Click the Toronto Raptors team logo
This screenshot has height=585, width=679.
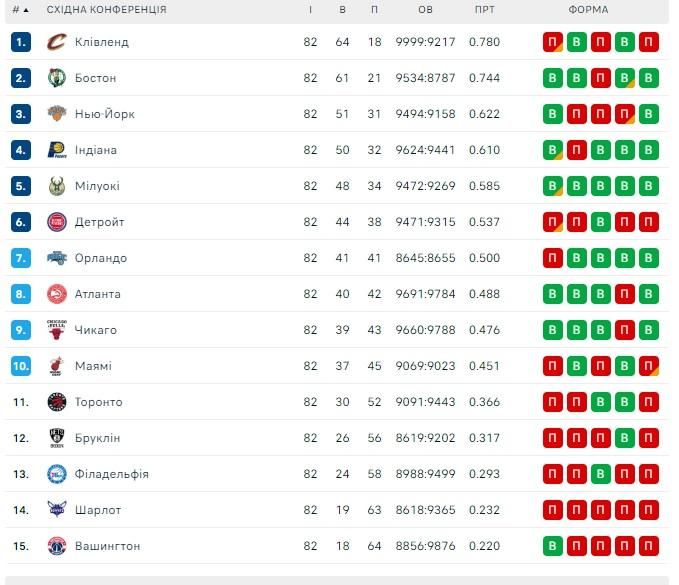[56, 402]
